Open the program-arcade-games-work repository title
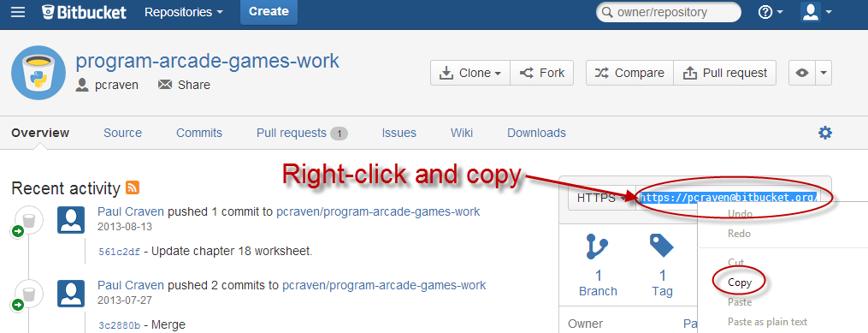The width and height of the screenshot is (868, 333). coord(208,61)
